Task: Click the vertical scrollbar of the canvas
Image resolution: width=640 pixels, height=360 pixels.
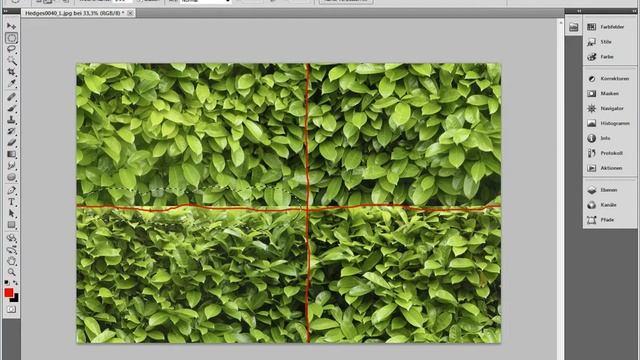Action: (x=560, y=188)
